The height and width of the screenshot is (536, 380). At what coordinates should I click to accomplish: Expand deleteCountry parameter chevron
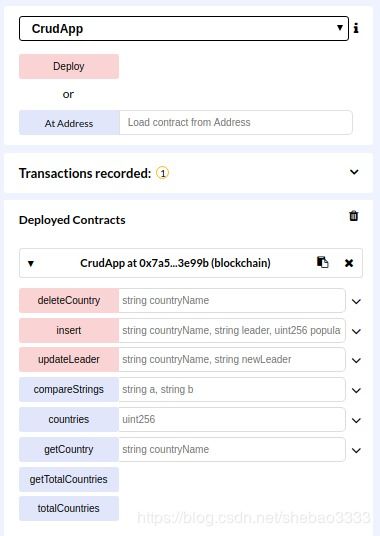[x=356, y=301]
